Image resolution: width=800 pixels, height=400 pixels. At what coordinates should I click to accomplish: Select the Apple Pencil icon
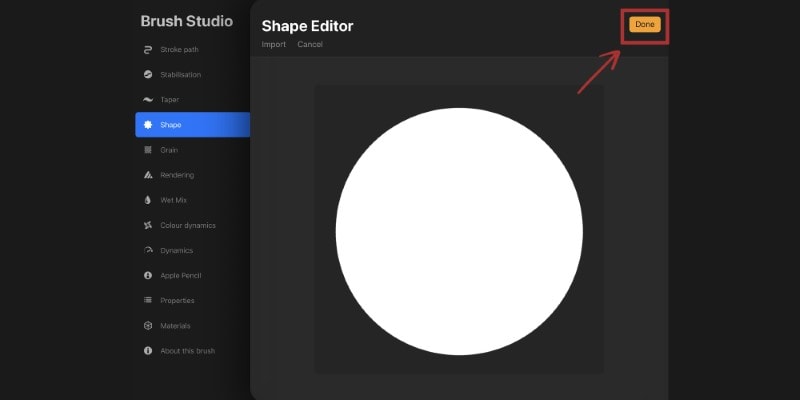[148, 276]
